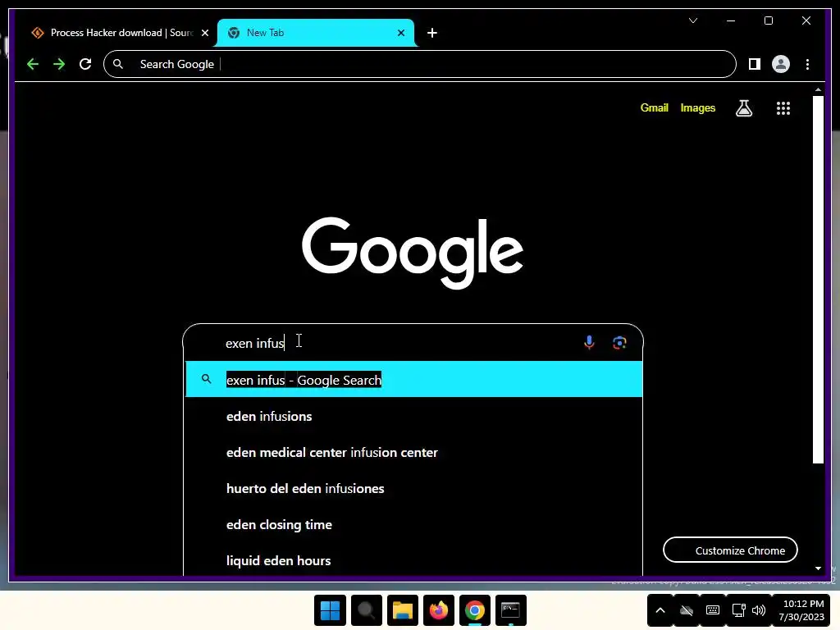Open Windows taskbar search

click(367, 610)
